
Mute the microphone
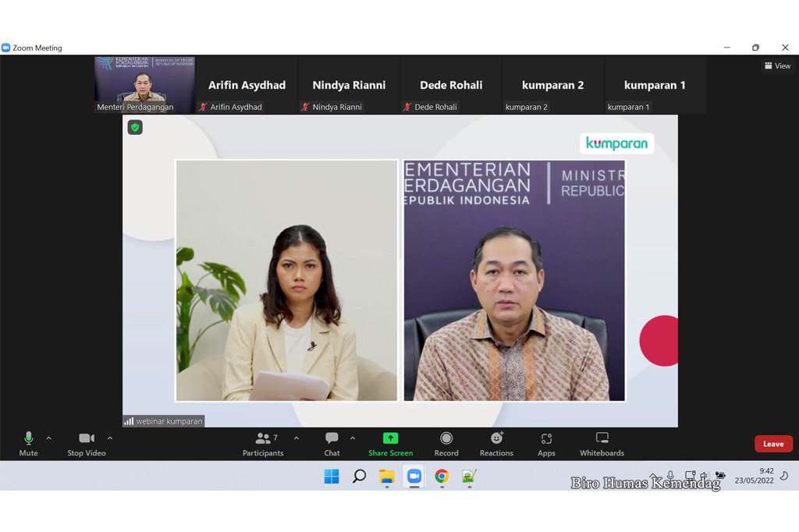pos(29,443)
